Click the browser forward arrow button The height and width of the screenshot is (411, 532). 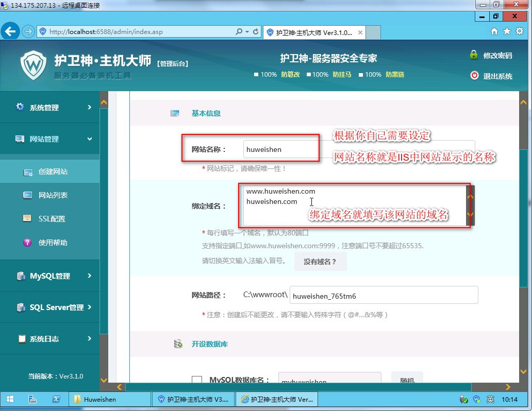[x=28, y=31]
